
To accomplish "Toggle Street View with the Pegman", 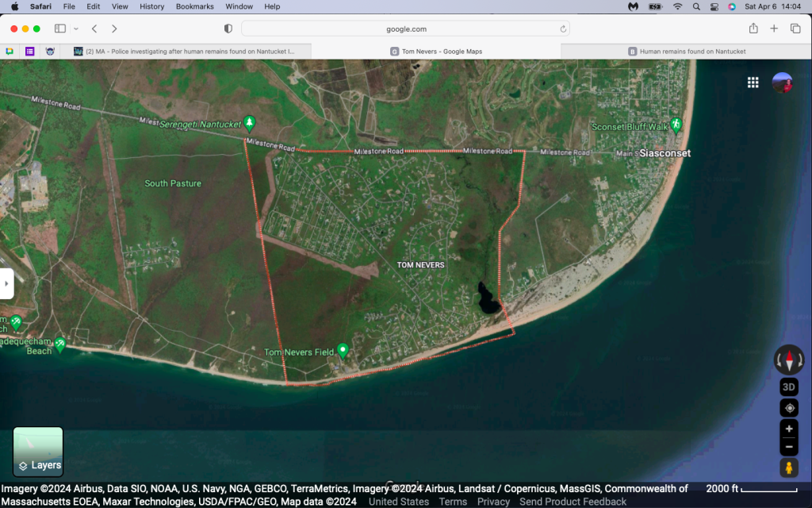I will tap(789, 468).
